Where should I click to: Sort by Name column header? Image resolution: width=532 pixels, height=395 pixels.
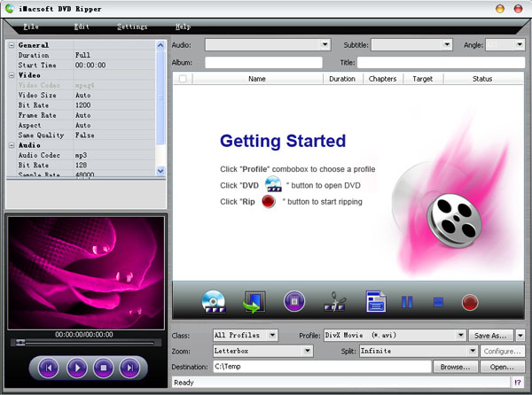[257, 79]
